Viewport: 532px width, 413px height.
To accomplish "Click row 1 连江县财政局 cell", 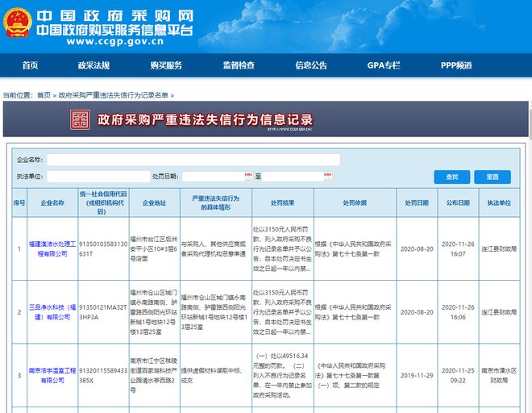I will pyautogui.click(x=499, y=249).
